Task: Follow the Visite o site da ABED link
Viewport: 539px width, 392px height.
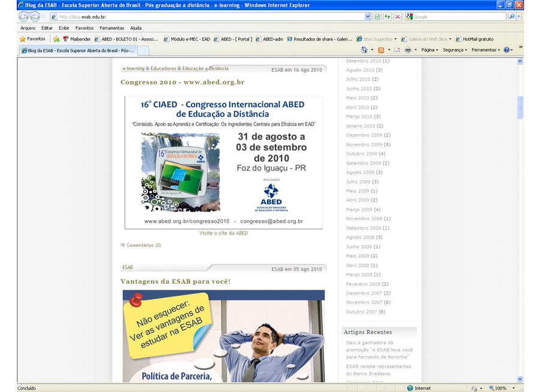Action: click(x=223, y=233)
